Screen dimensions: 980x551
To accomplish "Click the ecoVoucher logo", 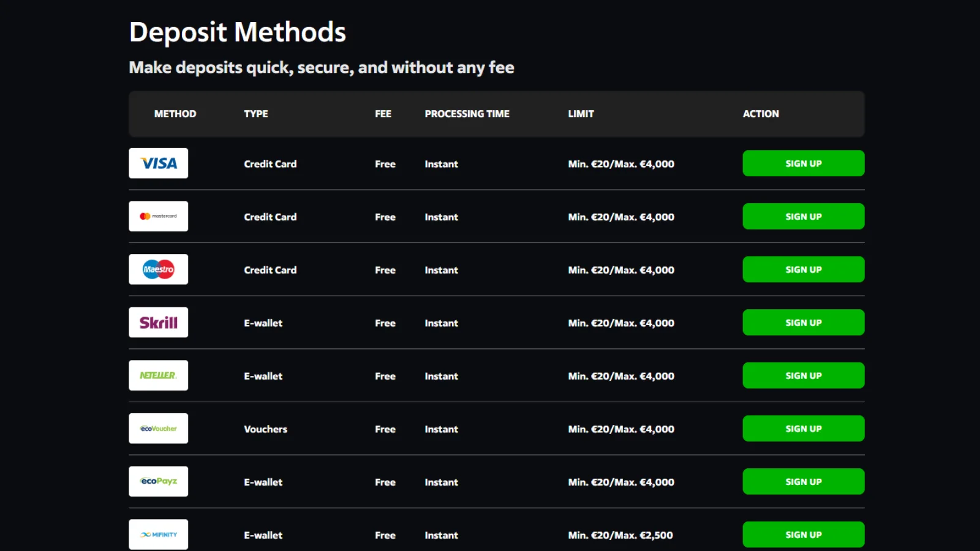I will [158, 429].
